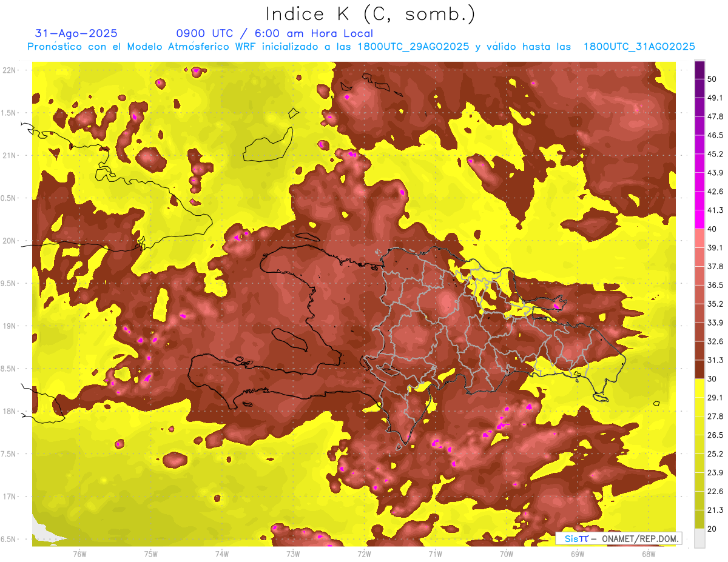Click longitude axis label "70W"
The image size is (728, 562).
click(x=507, y=554)
